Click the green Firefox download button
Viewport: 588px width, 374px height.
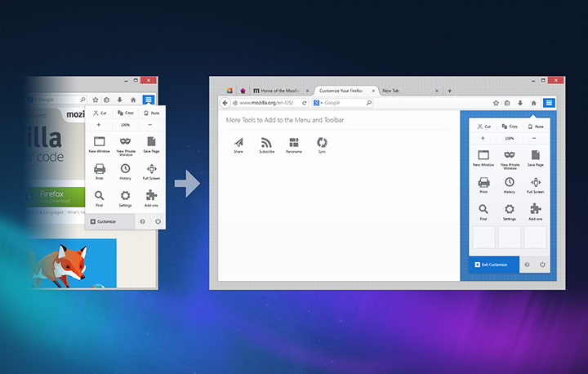coord(56,197)
